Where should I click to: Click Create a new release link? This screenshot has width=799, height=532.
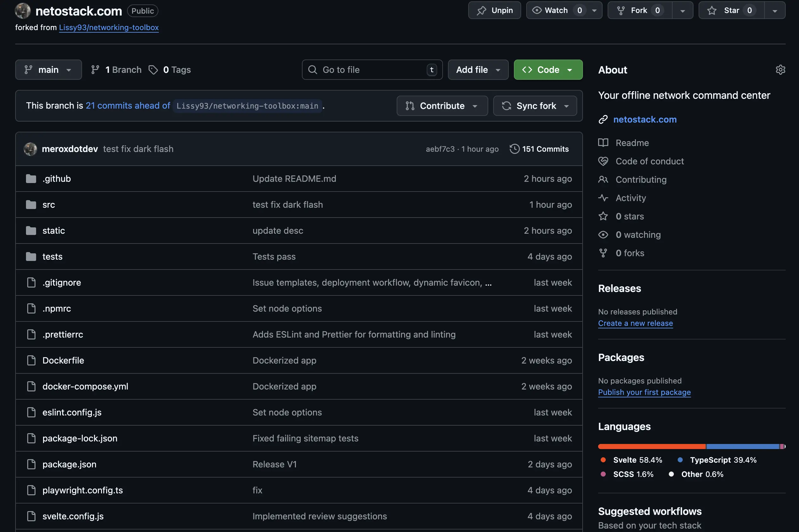pyautogui.click(x=635, y=323)
